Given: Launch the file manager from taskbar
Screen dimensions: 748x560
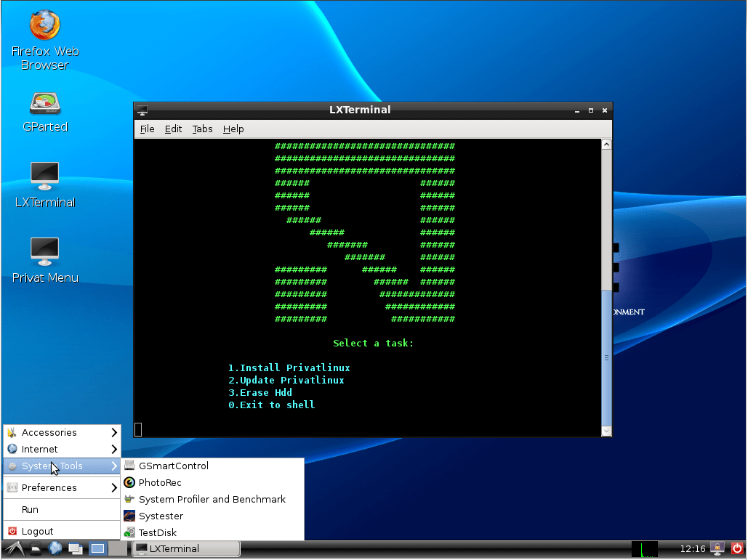Looking at the screenshot, I should coord(36,549).
